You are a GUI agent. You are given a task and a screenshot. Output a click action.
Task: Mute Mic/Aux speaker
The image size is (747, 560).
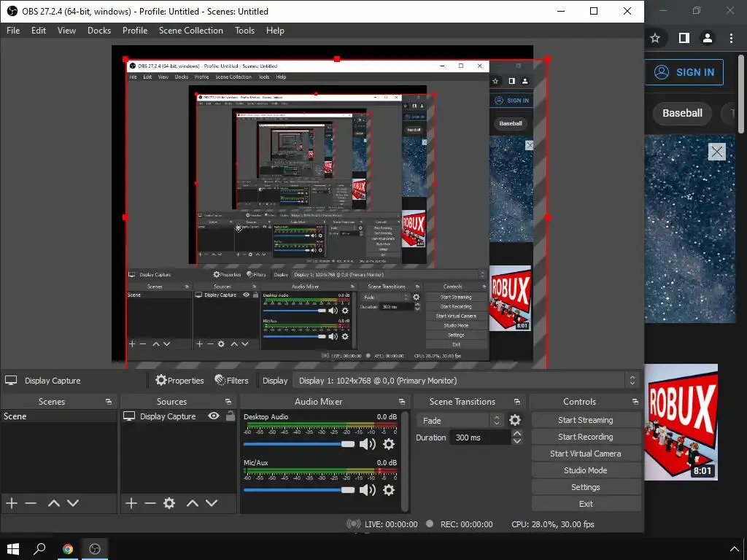tap(368, 490)
